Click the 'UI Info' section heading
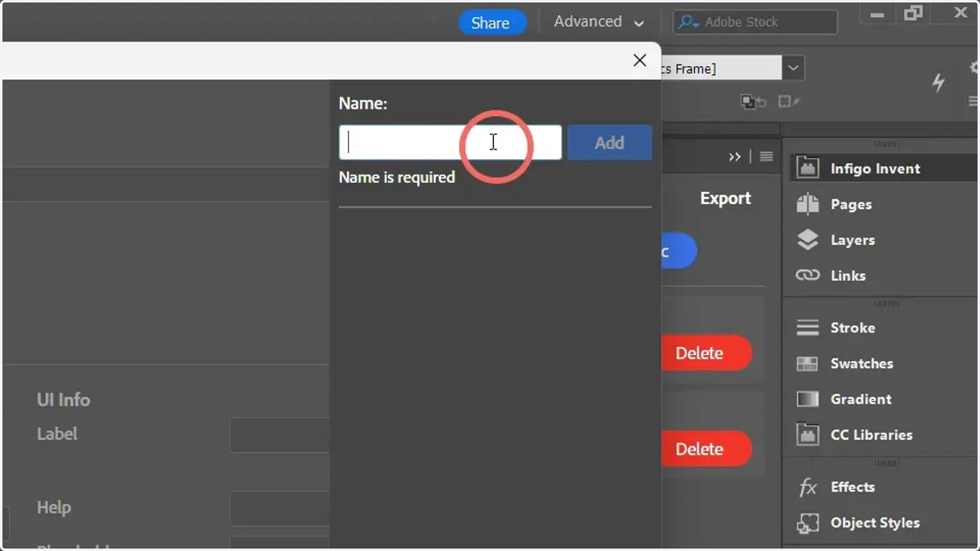Screen dimensions: 980x551 64,399
